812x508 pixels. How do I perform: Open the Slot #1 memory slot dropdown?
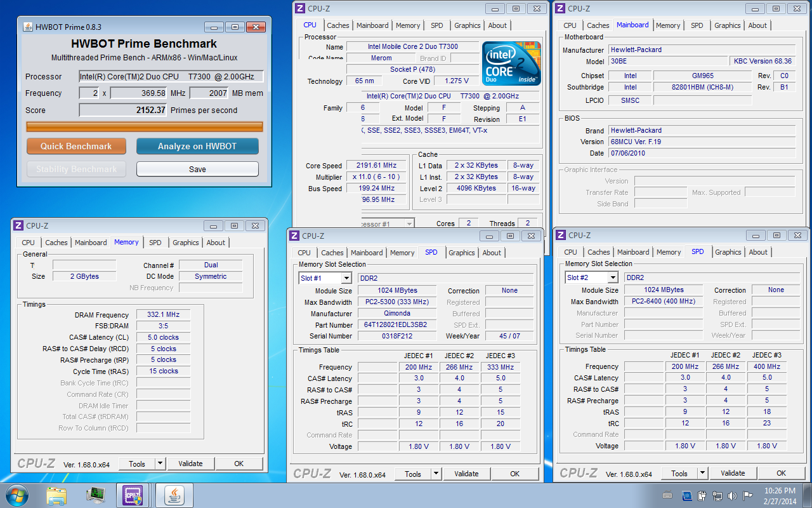pyautogui.click(x=346, y=278)
